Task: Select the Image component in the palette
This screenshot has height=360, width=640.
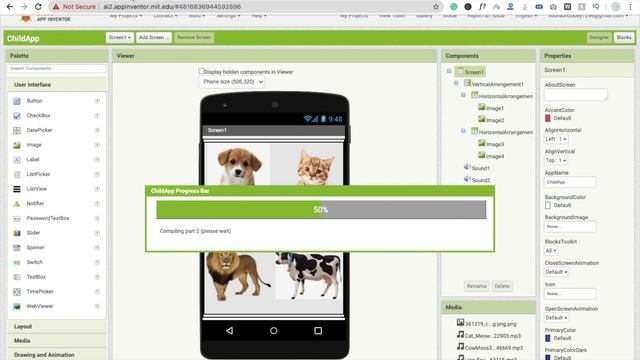Action: tap(34, 145)
